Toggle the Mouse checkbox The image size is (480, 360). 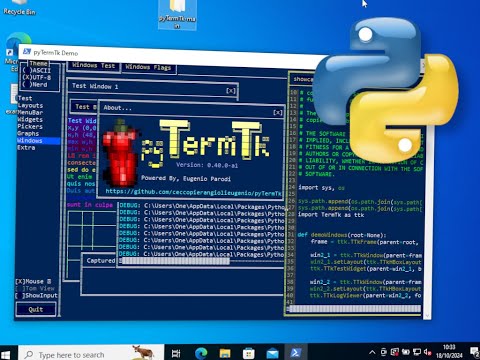[33, 282]
